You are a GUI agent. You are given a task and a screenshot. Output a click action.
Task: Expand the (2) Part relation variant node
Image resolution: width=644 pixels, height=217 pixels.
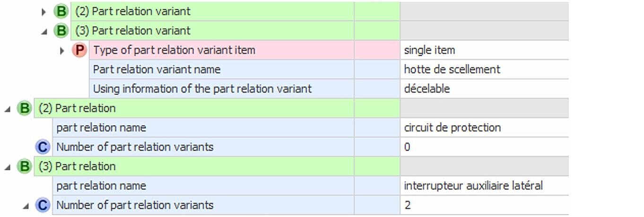[44, 11]
